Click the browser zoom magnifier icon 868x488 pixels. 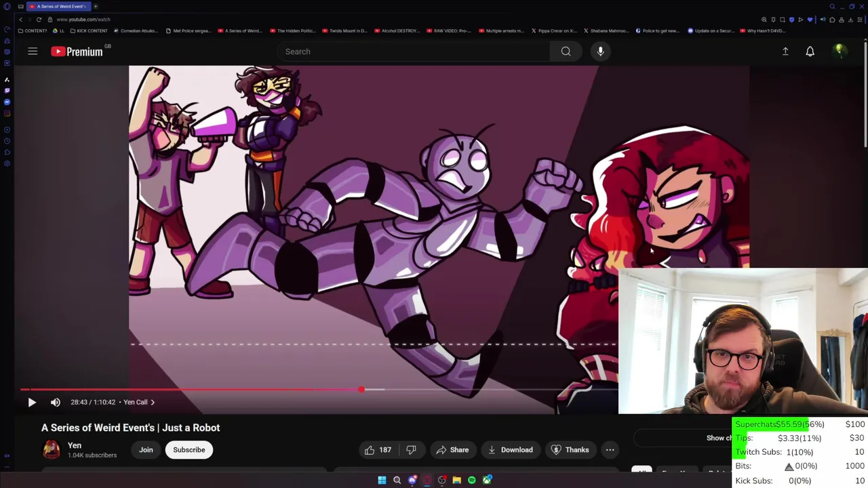[764, 20]
